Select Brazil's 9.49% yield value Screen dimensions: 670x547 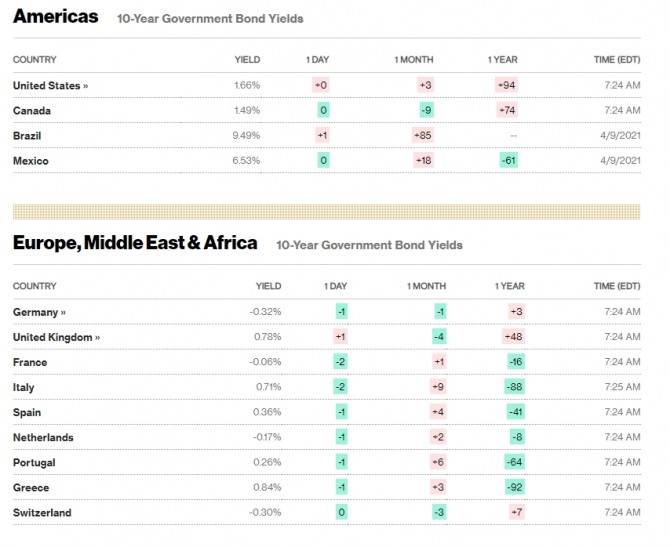[x=246, y=136]
